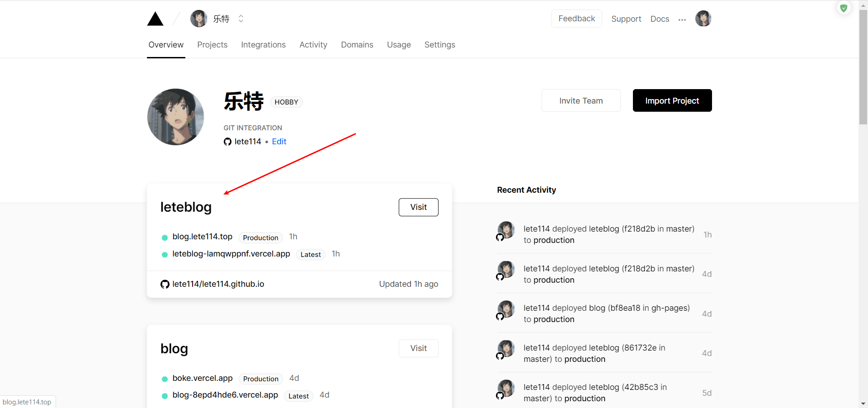Edit the Git integration link
Image resolution: width=868 pixels, height=408 pixels.
click(279, 142)
